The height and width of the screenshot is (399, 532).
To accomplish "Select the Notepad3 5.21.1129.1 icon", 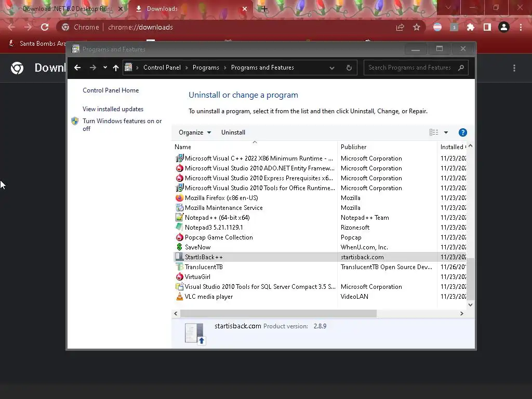I will click(179, 227).
